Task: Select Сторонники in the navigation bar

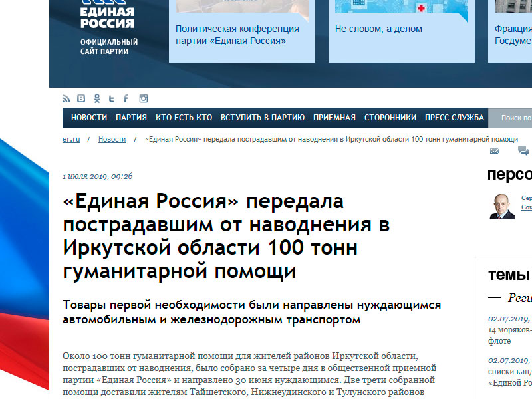Action: pos(390,118)
